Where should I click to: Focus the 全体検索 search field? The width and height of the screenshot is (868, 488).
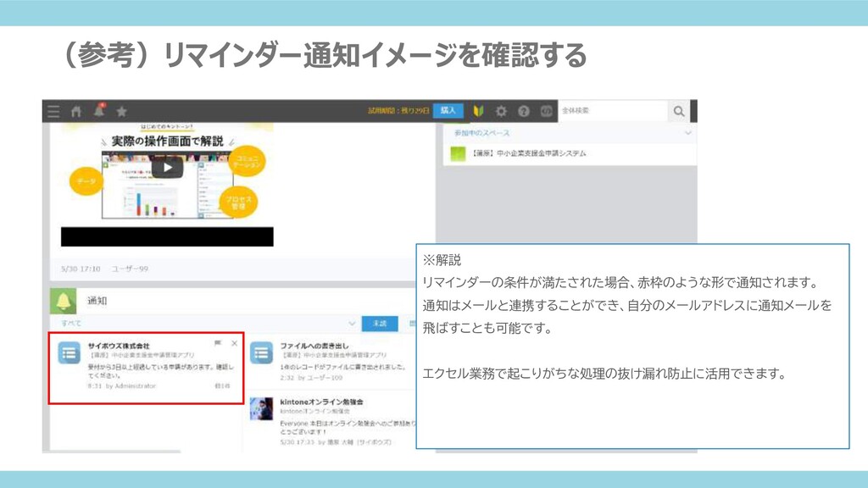point(612,111)
